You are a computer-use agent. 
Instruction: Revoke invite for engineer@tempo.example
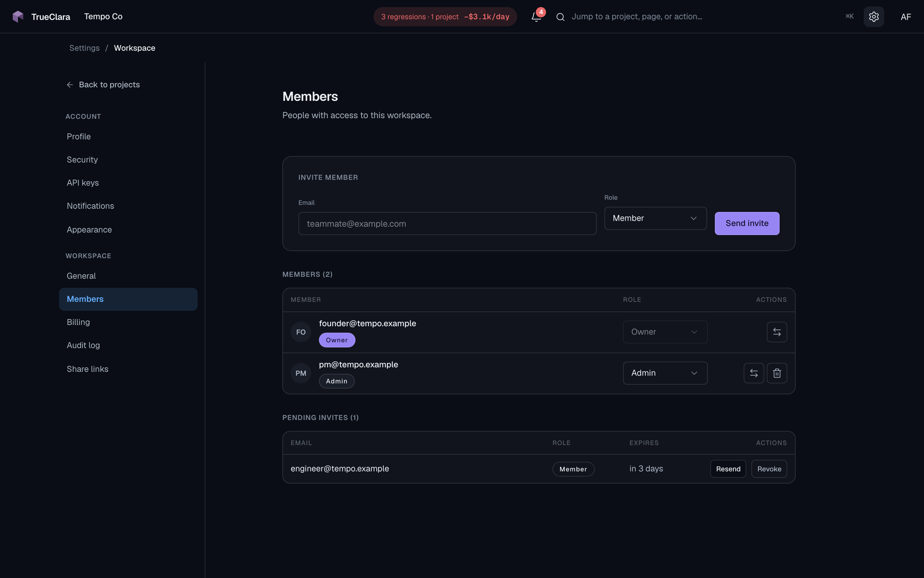[769, 469]
